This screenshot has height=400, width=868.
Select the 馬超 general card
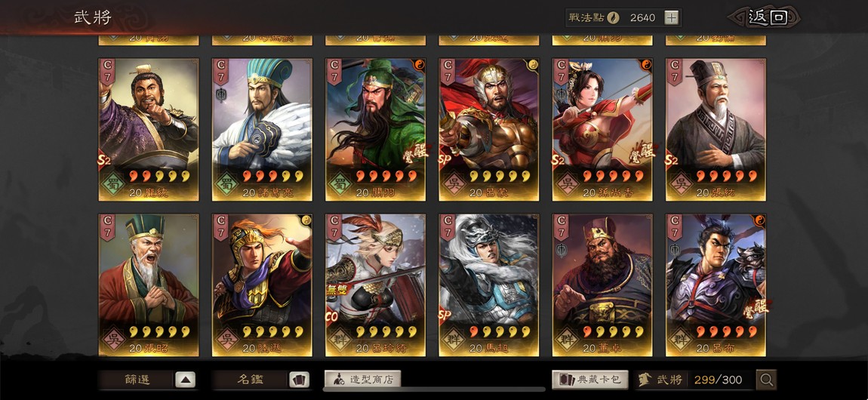489,285
